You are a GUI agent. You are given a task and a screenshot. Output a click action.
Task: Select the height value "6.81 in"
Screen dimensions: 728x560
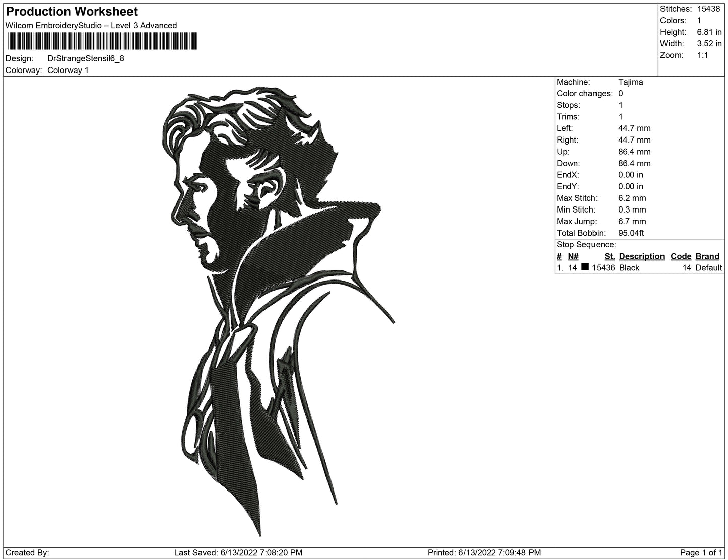tap(709, 32)
